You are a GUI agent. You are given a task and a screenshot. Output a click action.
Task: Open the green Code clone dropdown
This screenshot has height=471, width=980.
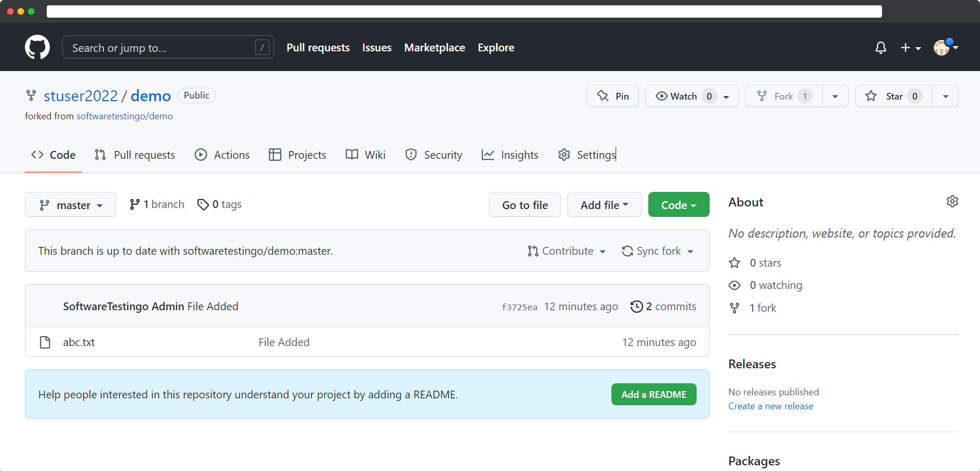678,205
